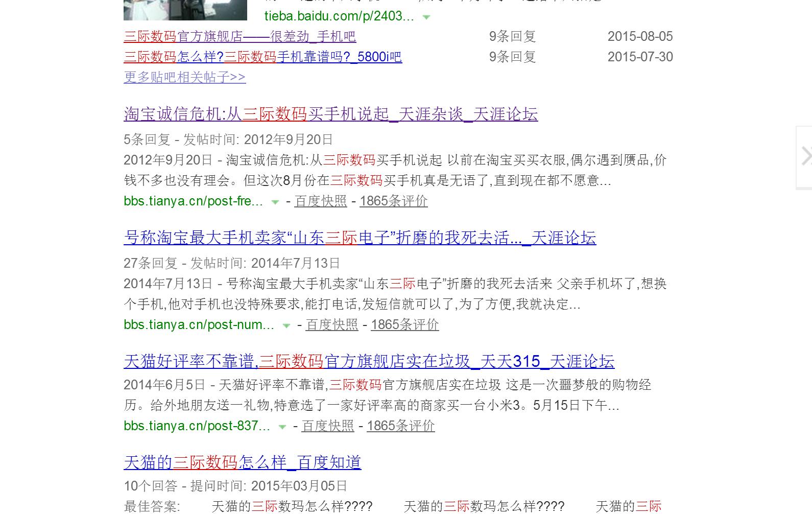Click the bbs.tianya.cn/post-837... URL
Viewport: 812px width, 514px height.
[x=197, y=426]
